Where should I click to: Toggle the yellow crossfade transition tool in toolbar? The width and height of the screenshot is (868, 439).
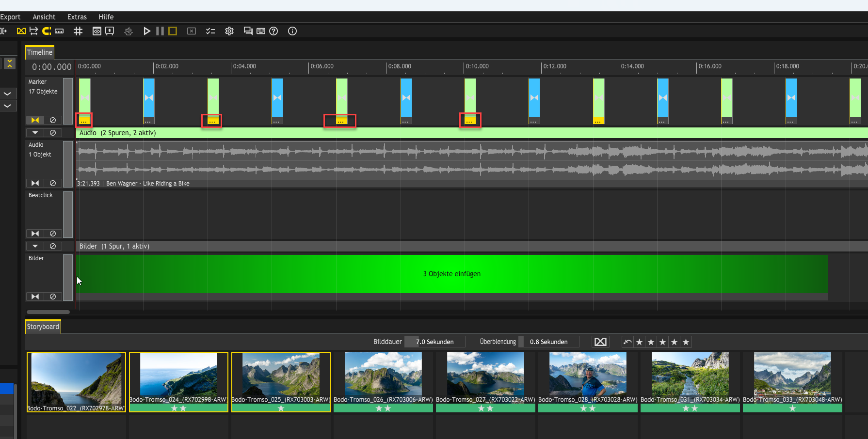(21, 31)
